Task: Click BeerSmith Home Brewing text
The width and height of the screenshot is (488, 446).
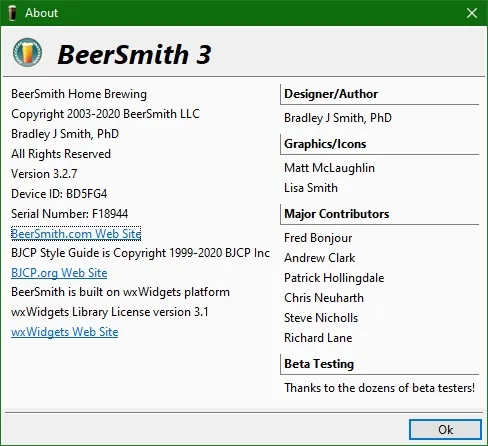Action: [79, 94]
